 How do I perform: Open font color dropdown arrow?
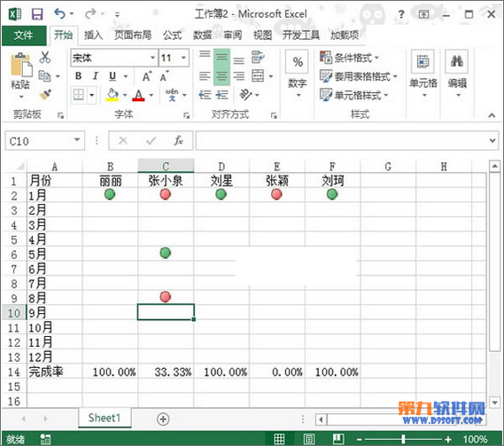[x=151, y=95]
